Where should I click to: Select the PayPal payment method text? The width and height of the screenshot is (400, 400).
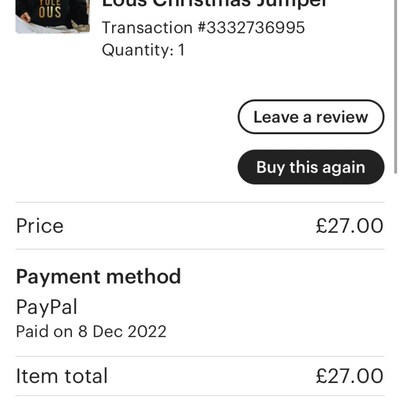(x=47, y=307)
